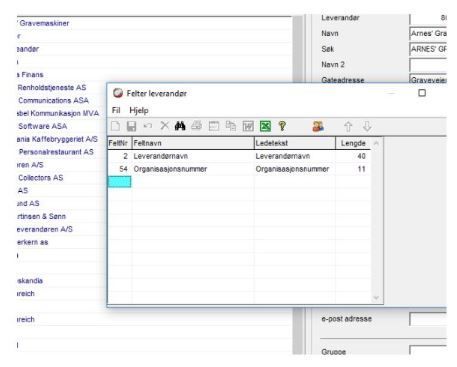This screenshot has height=367, width=457.
Task: Click the e-post adresse input field
Action: tap(428, 319)
